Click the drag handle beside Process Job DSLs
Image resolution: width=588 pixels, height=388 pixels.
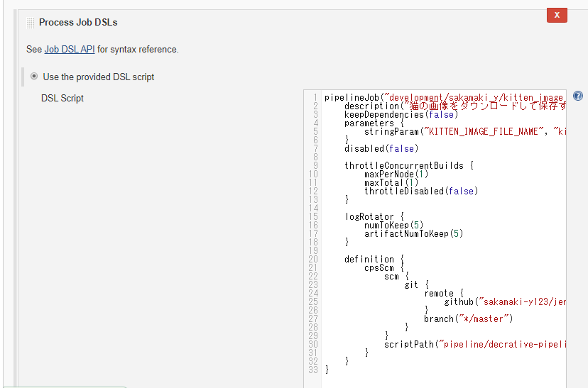pos(30,23)
